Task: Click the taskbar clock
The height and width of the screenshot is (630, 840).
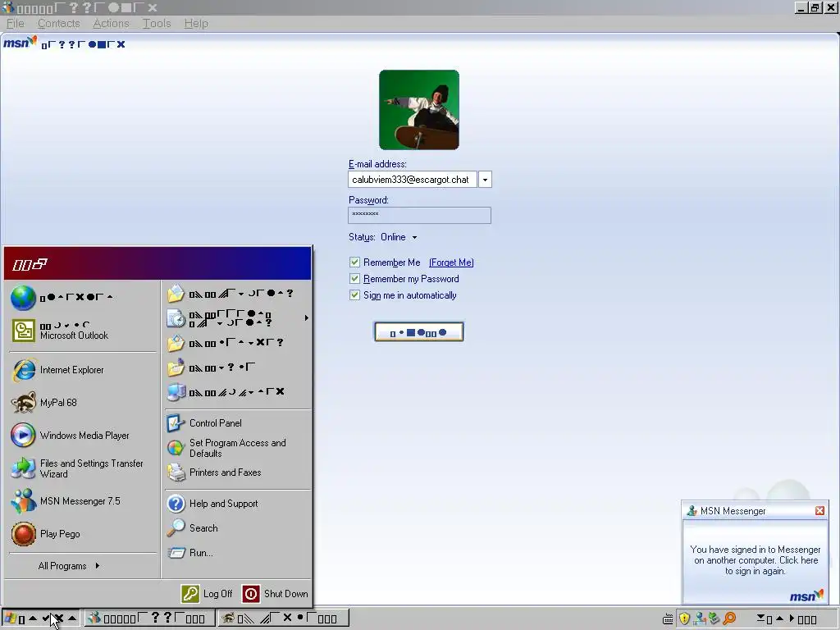Action: (787, 619)
